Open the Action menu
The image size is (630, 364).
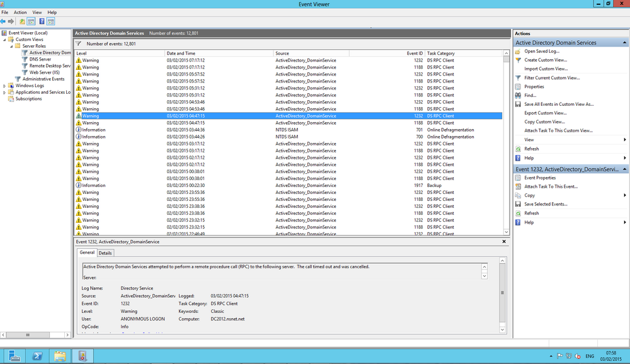coord(20,13)
